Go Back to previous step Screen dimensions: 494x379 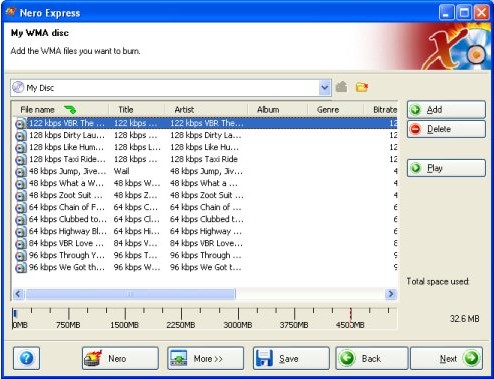point(372,358)
